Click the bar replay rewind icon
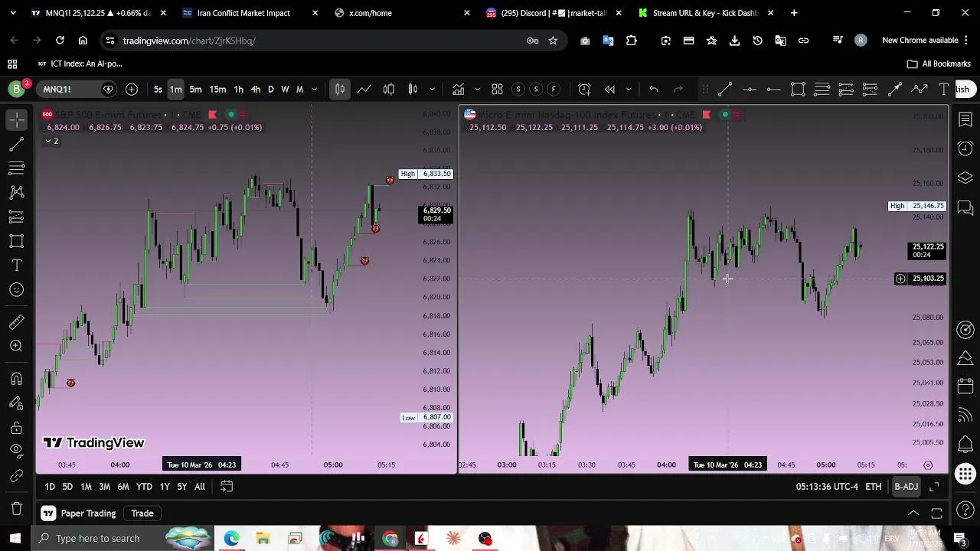This screenshot has width=980, height=551. click(610, 90)
